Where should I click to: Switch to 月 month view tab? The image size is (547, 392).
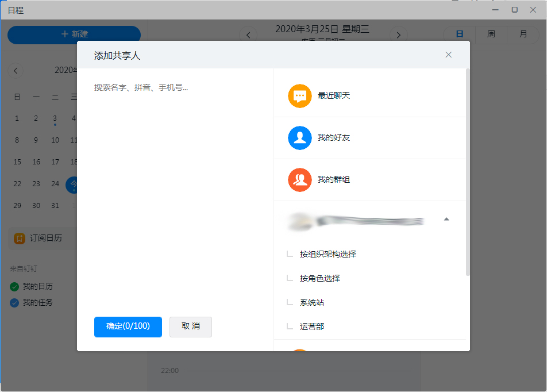pyautogui.click(x=523, y=34)
